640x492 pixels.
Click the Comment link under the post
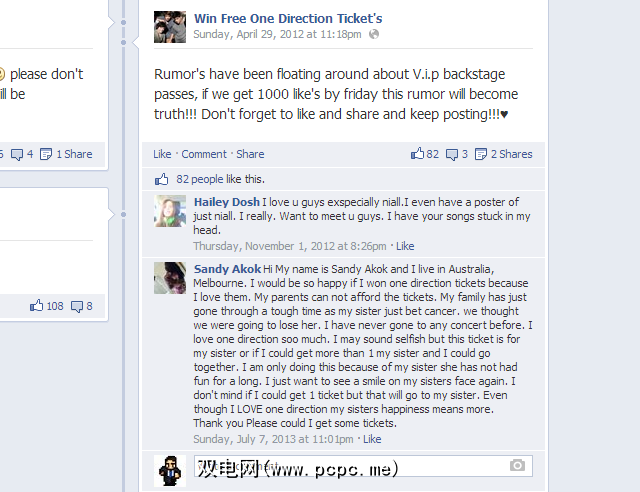(204, 154)
